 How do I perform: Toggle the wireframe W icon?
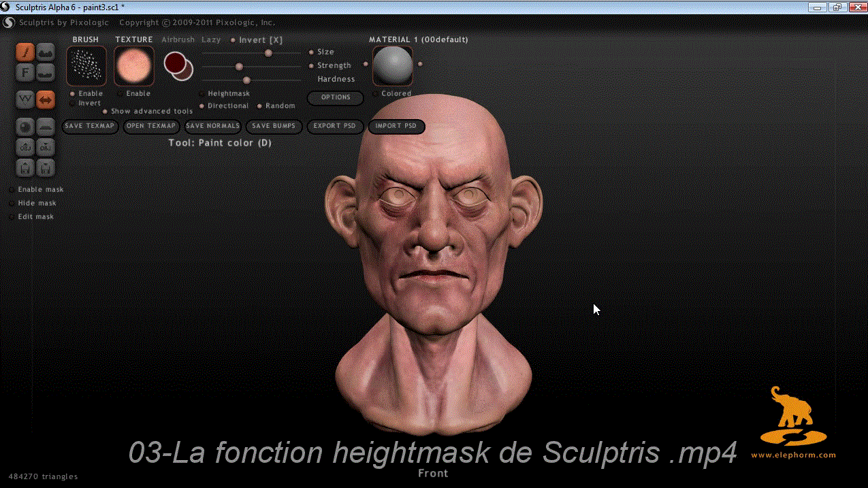pyautogui.click(x=26, y=100)
